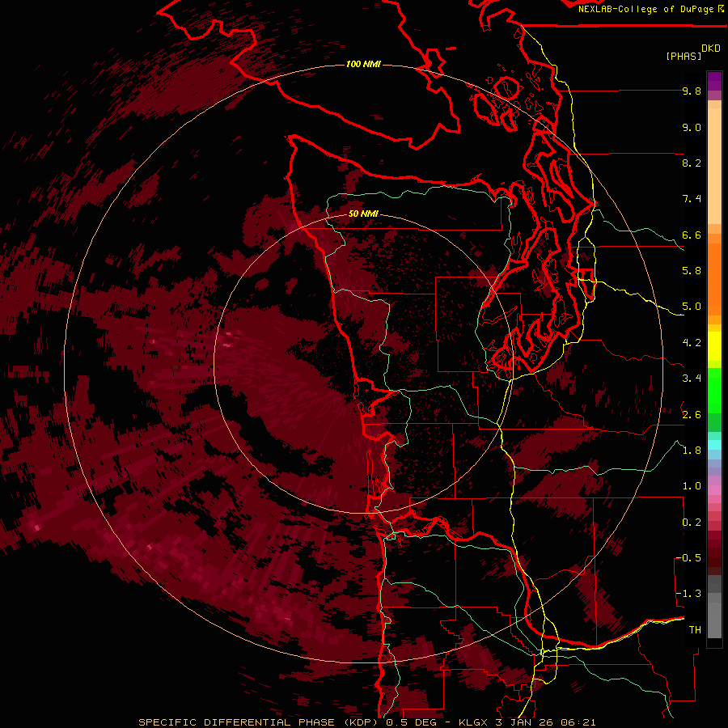Viewport: 728px width, 728px height.
Task: Select the 4.2 colorbar value
Action: point(692,343)
